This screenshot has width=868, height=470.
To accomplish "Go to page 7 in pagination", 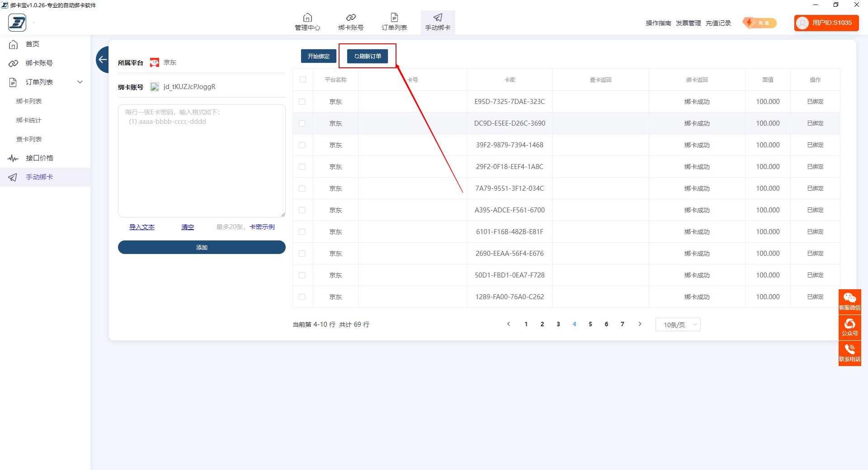I will [623, 324].
